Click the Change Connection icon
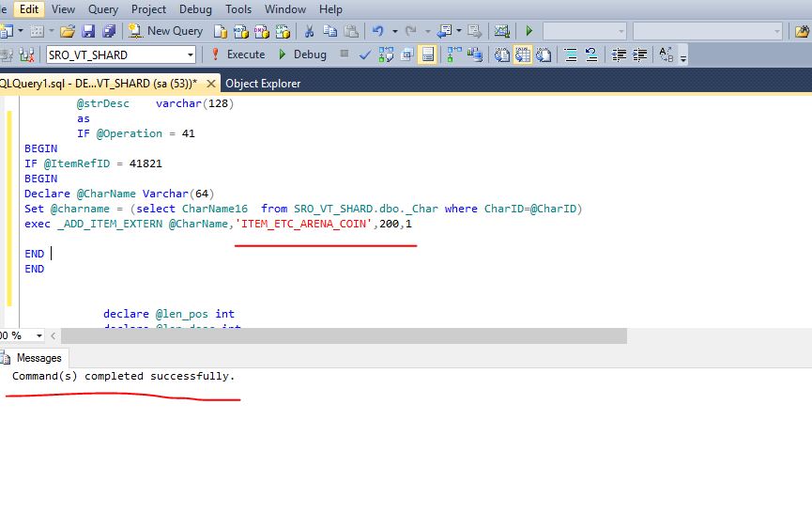The image size is (812, 529). tap(27, 54)
